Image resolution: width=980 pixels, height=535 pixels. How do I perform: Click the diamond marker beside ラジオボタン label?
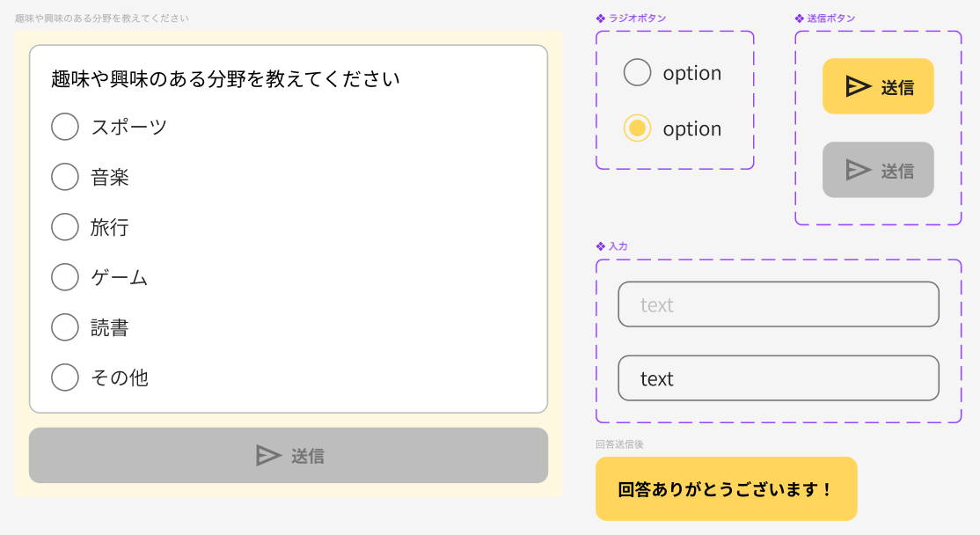pyautogui.click(x=602, y=18)
